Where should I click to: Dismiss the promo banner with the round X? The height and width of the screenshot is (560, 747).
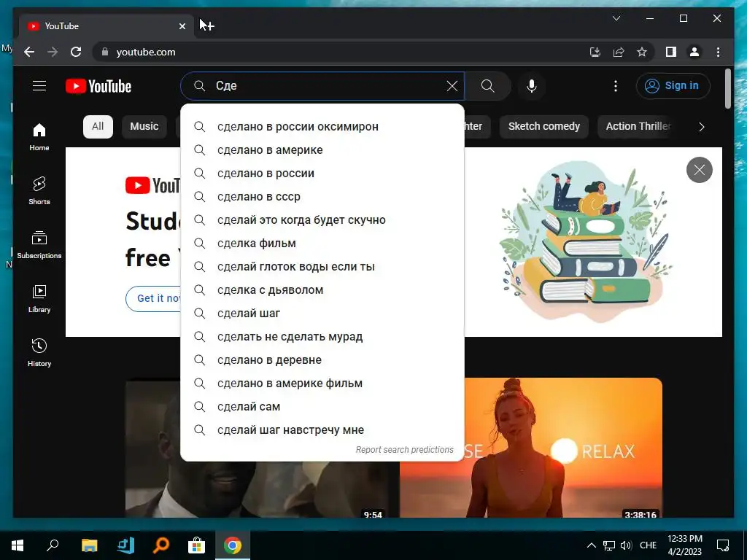click(x=699, y=170)
